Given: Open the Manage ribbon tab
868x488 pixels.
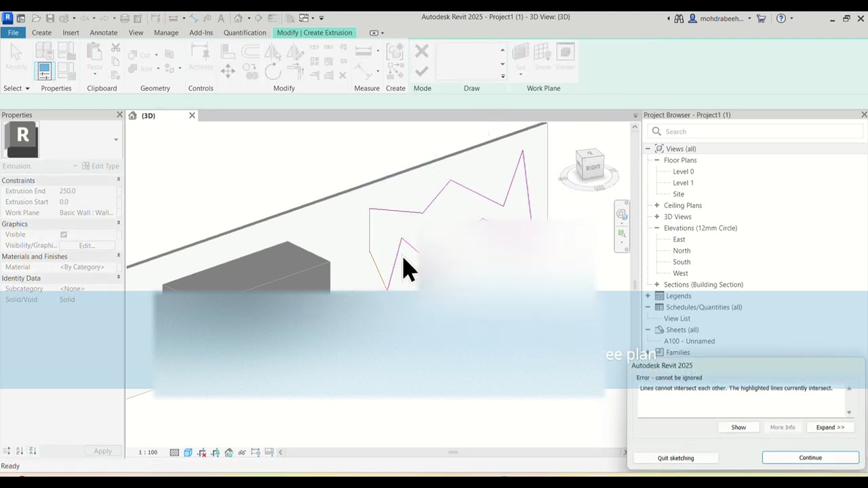Looking at the screenshot, I should point(166,33).
